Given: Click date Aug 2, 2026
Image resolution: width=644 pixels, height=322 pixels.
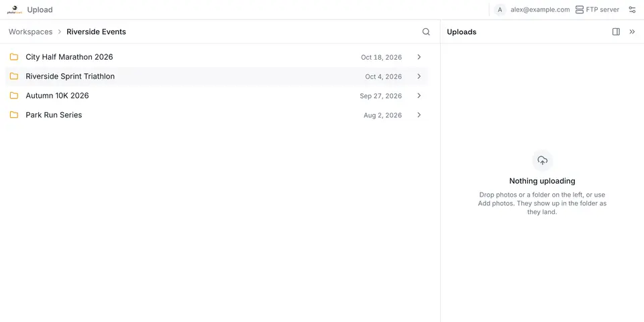Looking at the screenshot, I should [382, 115].
